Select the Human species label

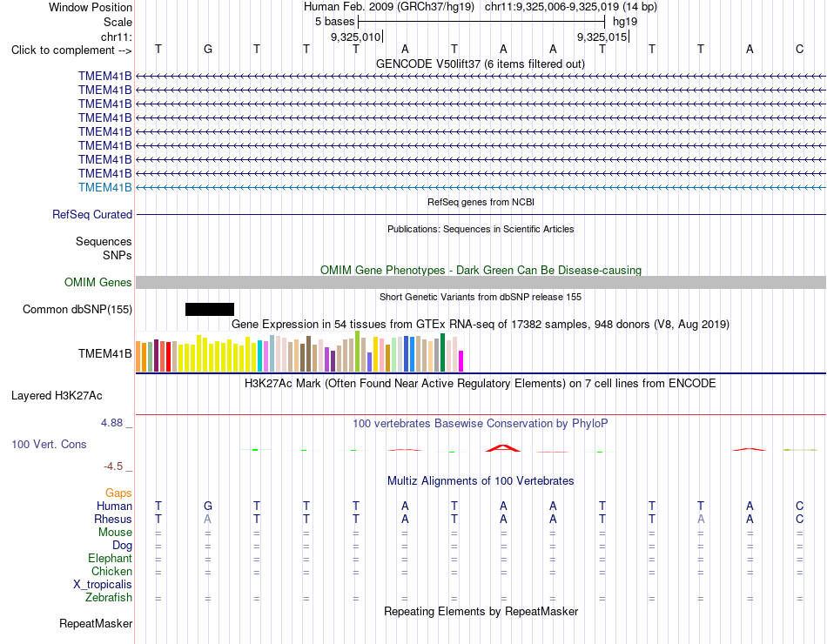tap(114, 506)
